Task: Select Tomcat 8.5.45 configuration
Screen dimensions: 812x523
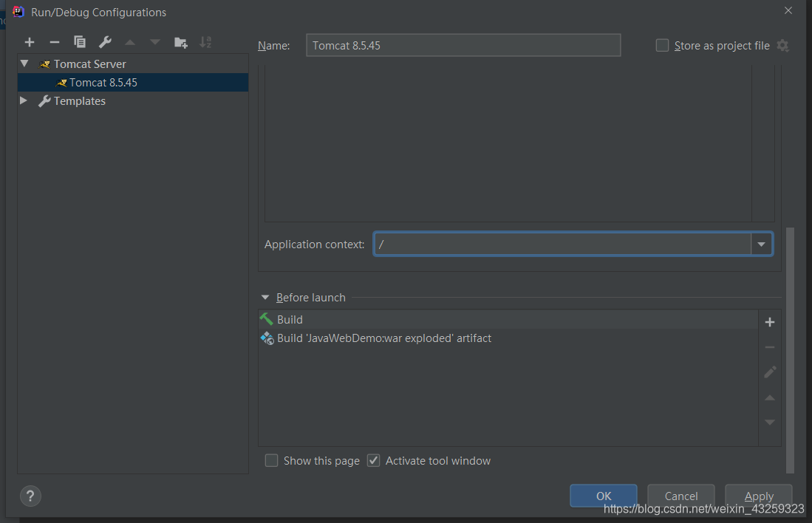Action: click(133, 82)
